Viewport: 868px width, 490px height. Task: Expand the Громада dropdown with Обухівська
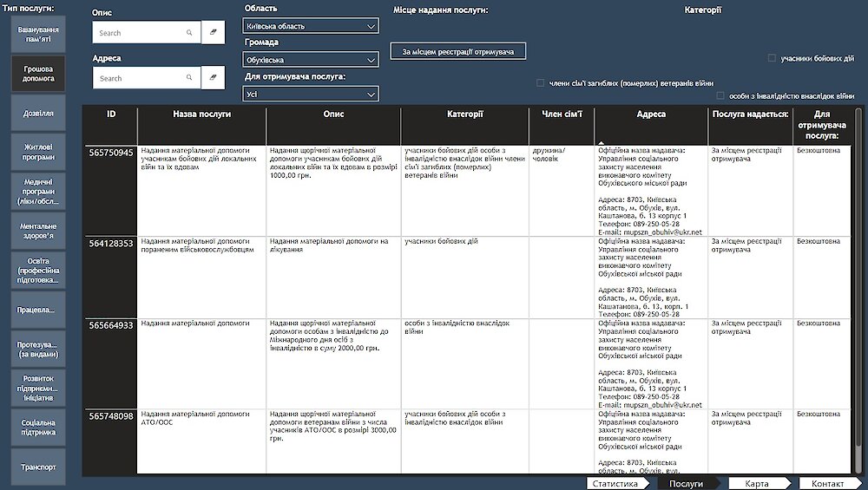click(x=311, y=60)
